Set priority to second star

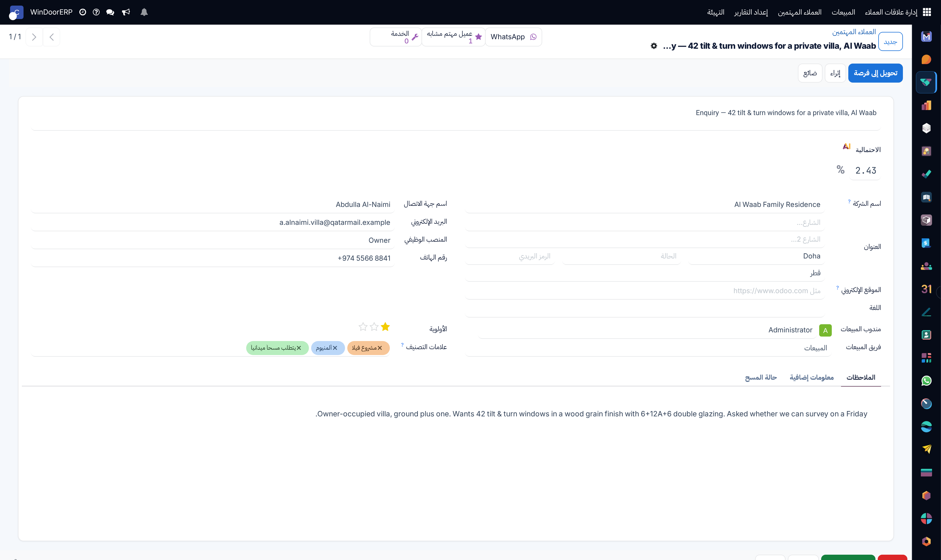(x=374, y=327)
